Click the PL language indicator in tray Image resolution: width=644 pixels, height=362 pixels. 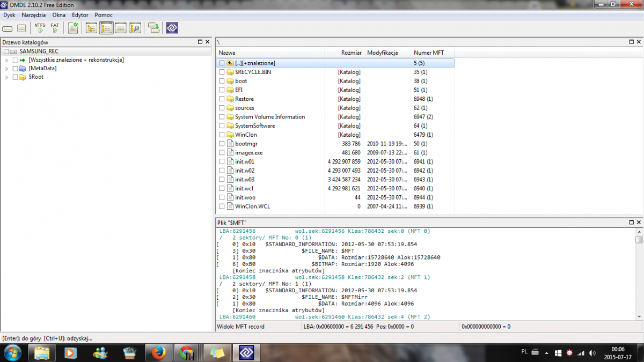[x=524, y=352]
